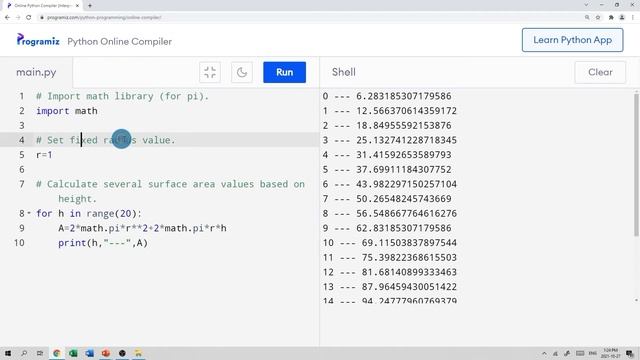The height and width of the screenshot is (360, 640).
Task: Open the Chrome three-dot menu
Action: [633, 18]
